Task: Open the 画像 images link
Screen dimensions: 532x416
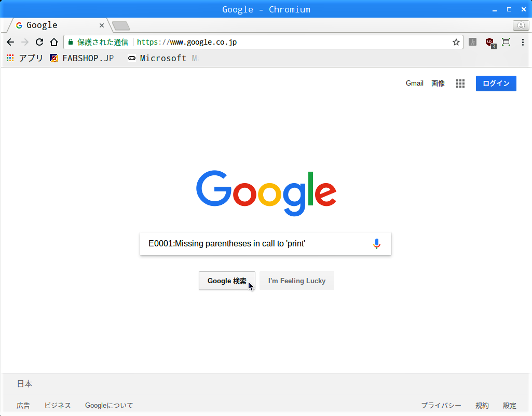Action: 438,84
